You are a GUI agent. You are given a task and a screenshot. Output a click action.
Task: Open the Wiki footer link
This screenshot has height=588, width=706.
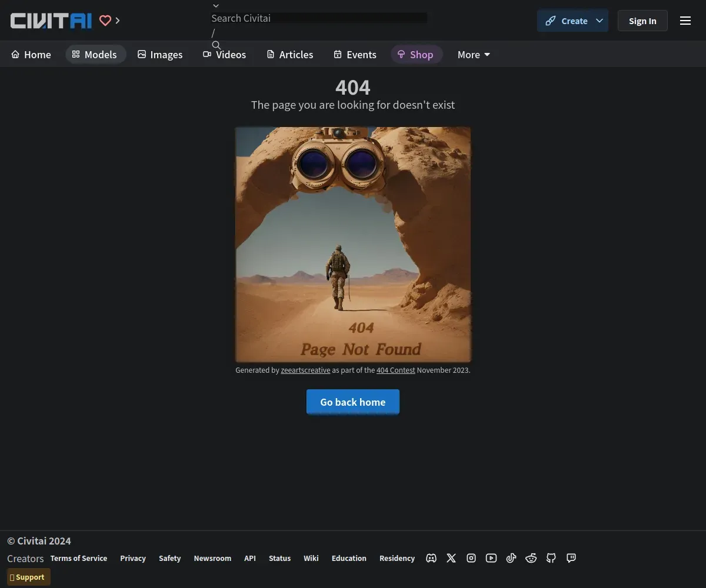coord(311,558)
